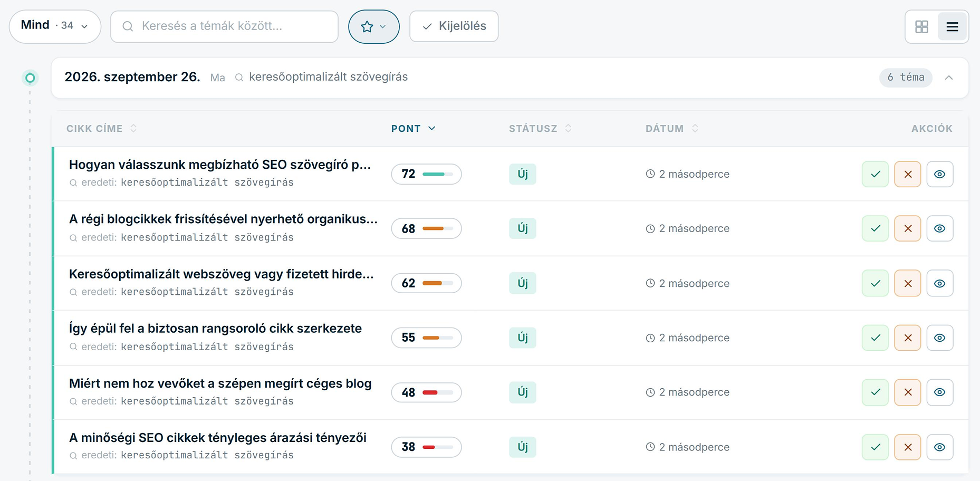Switch to list view layout

pyautogui.click(x=952, y=26)
